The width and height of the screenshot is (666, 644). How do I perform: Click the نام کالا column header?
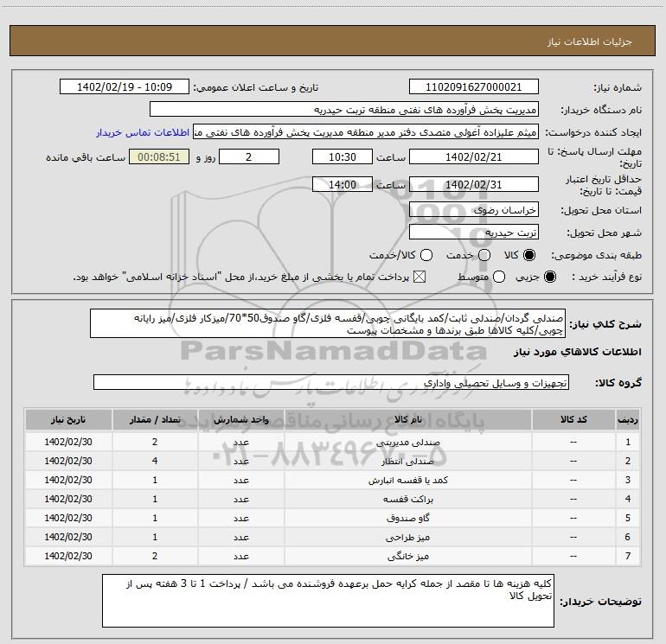click(x=407, y=419)
